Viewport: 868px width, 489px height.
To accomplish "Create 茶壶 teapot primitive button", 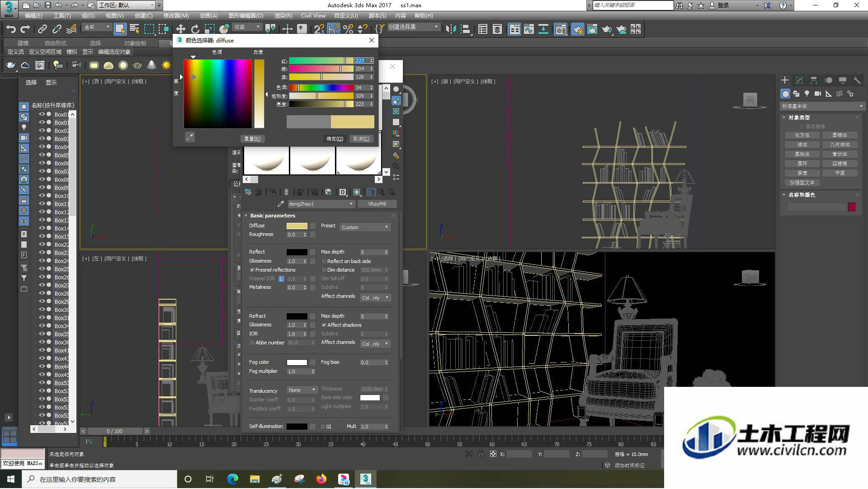I will (x=802, y=173).
